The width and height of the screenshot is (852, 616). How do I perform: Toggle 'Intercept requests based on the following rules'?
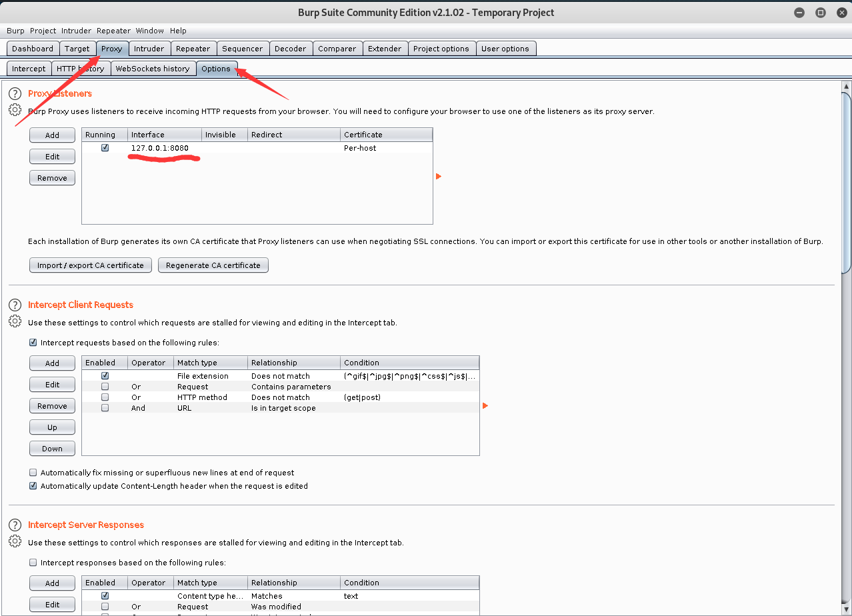[33, 343]
